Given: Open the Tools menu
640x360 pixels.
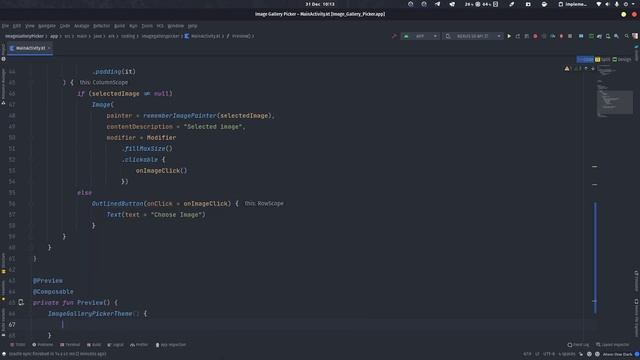Looking at the screenshot, I should (147, 26).
